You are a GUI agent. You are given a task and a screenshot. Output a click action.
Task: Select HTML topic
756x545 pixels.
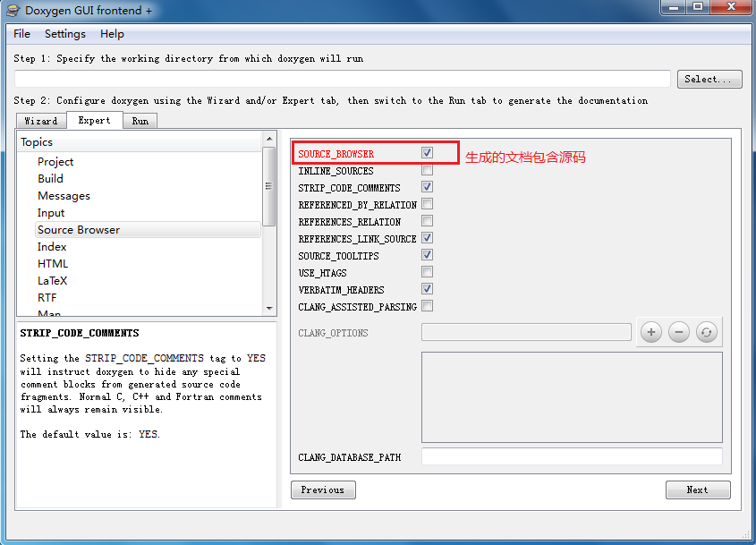pos(53,264)
